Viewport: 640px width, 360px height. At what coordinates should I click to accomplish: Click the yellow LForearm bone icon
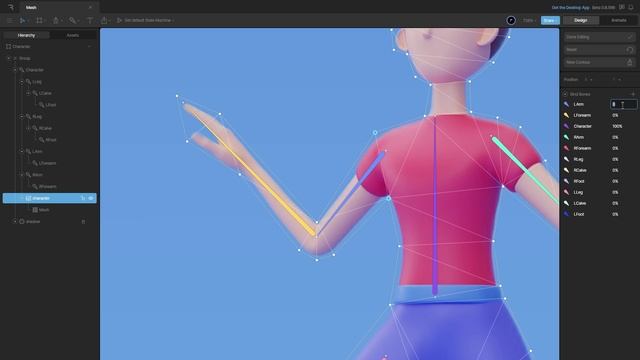566,116
